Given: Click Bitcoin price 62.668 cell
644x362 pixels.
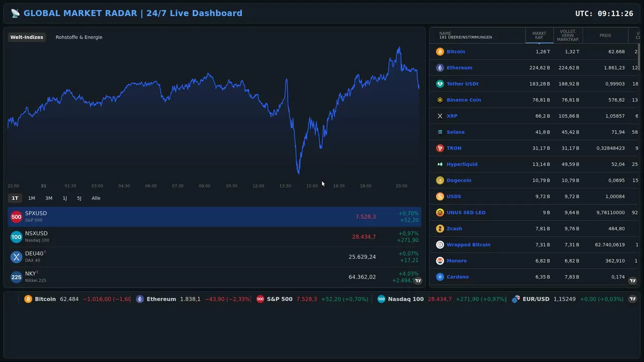Looking at the screenshot, I should [x=616, y=52].
